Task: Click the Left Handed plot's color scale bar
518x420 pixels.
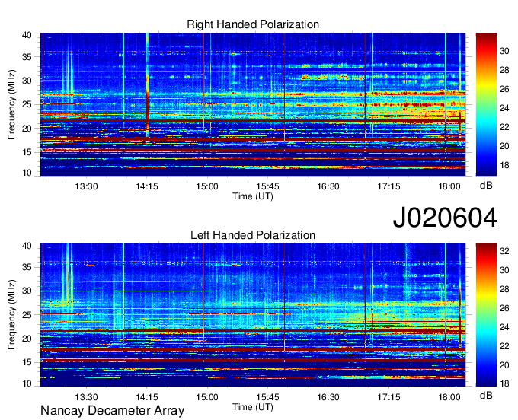Action: coord(486,315)
